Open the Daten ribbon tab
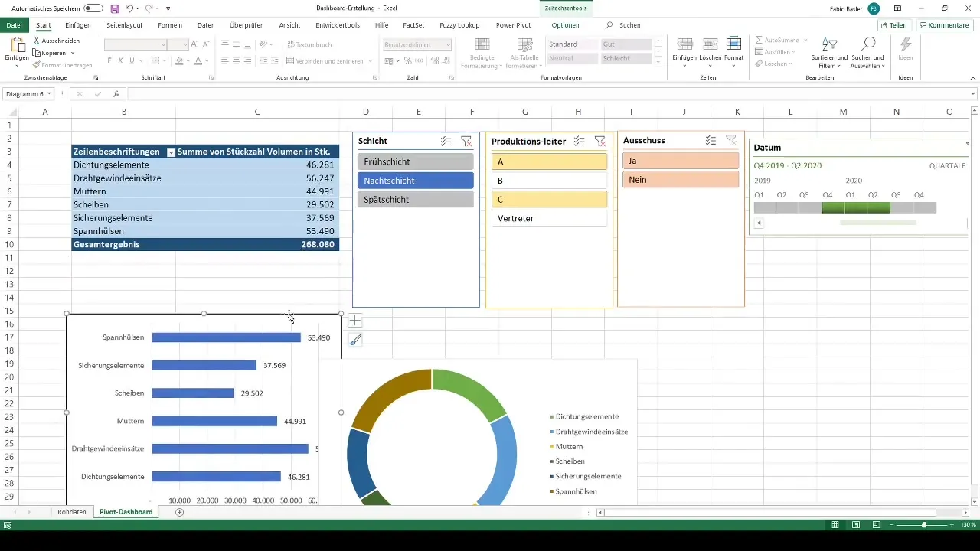 point(206,25)
